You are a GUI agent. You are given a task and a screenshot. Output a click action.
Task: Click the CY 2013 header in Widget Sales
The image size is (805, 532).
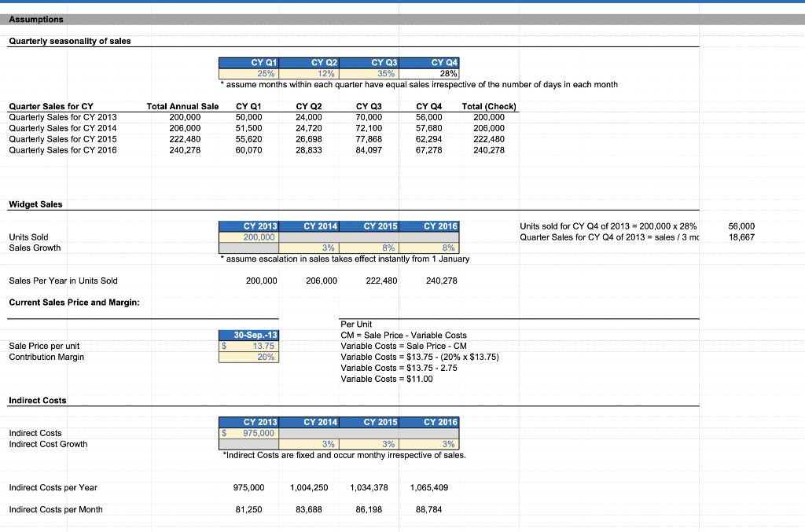click(249, 226)
